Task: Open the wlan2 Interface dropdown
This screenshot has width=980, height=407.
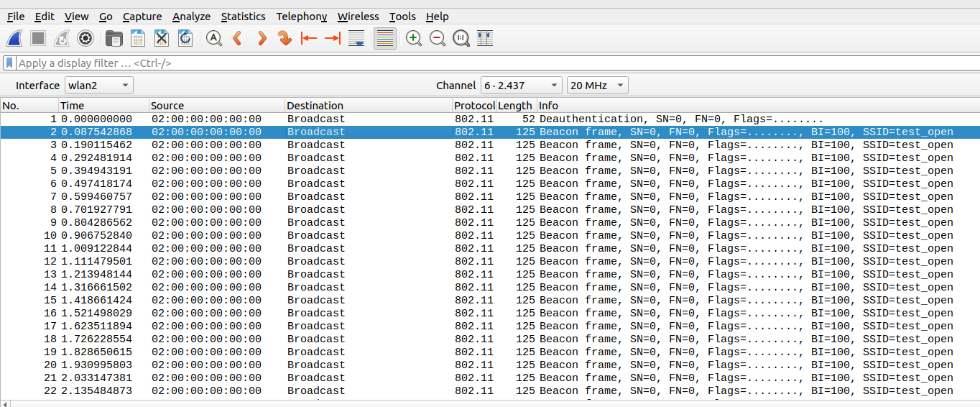Action: click(x=99, y=86)
